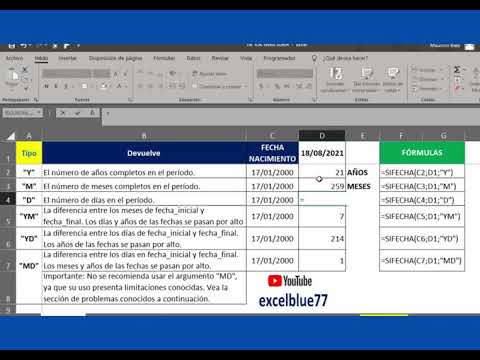
Task: Click the increase font size icon
Action: [116, 74]
